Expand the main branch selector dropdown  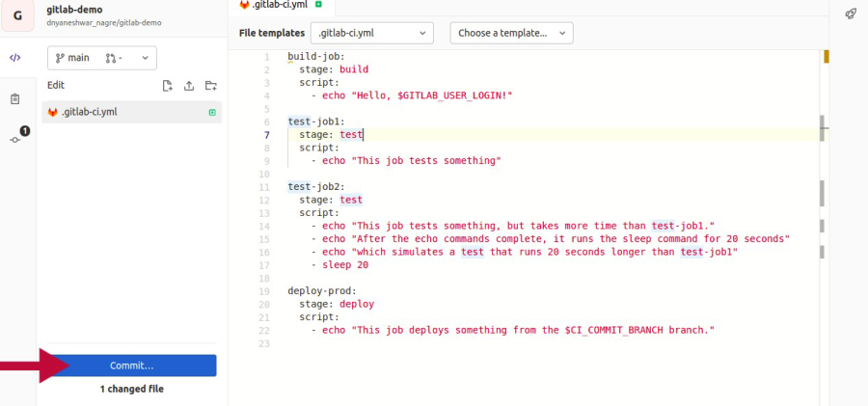pyautogui.click(x=101, y=58)
